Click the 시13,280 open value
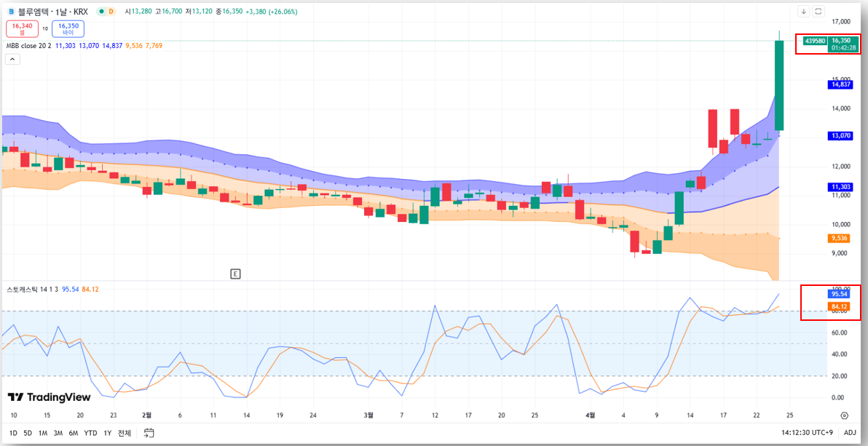 tap(140, 12)
